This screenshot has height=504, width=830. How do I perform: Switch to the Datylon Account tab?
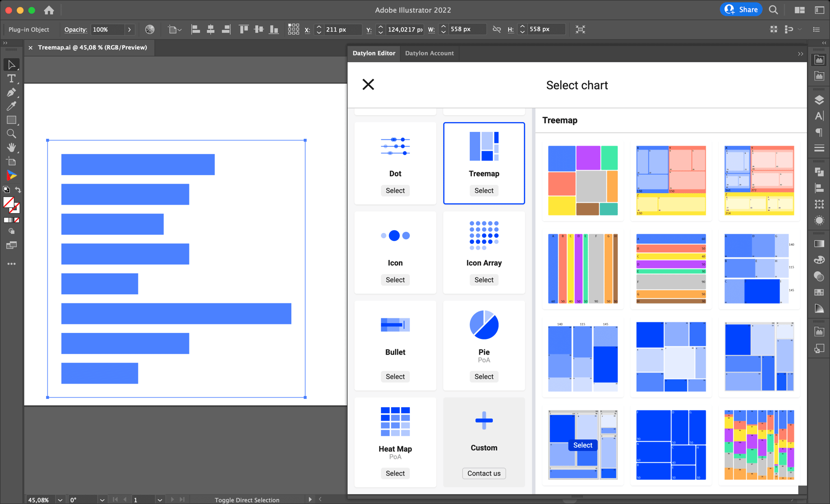(429, 53)
